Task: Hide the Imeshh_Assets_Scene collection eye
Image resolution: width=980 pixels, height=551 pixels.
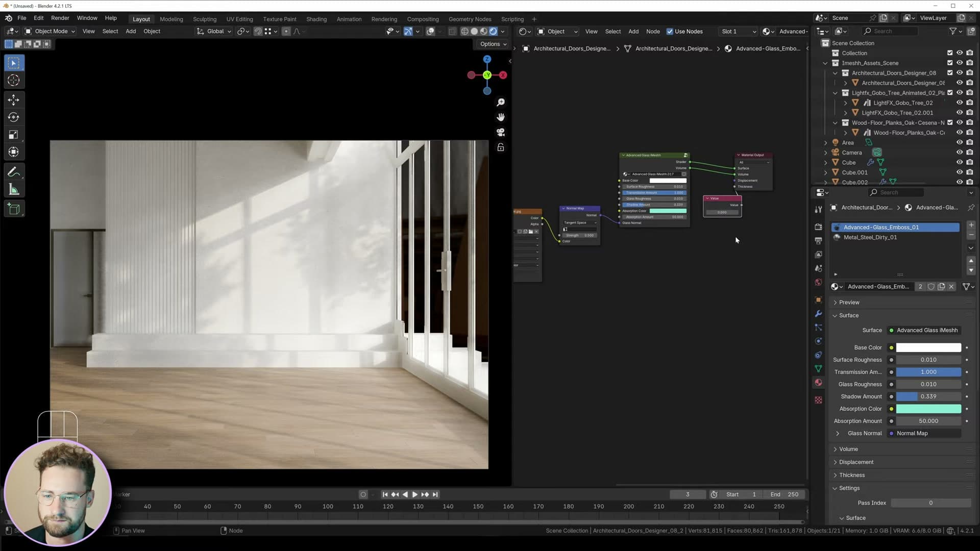Action: [x=960, y=63]
